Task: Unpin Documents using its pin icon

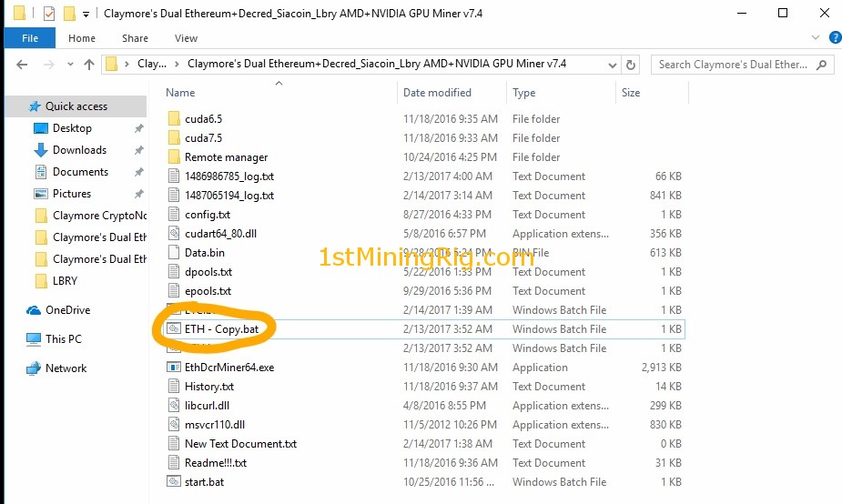Action: [x=138, y=172]
